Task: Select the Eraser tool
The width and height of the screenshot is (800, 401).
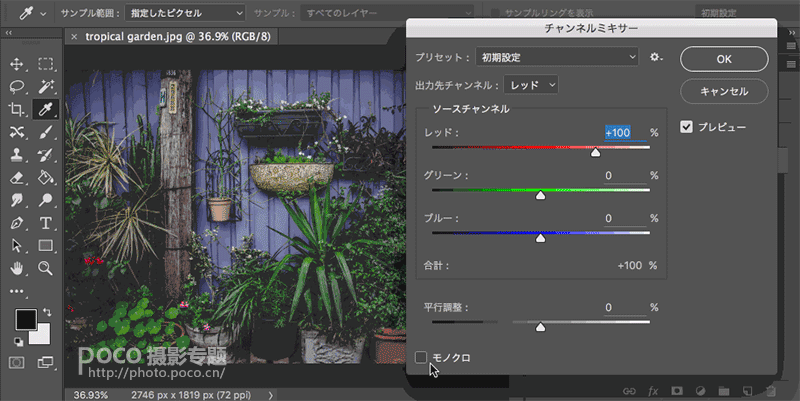Action: click(x=16, y=178)
